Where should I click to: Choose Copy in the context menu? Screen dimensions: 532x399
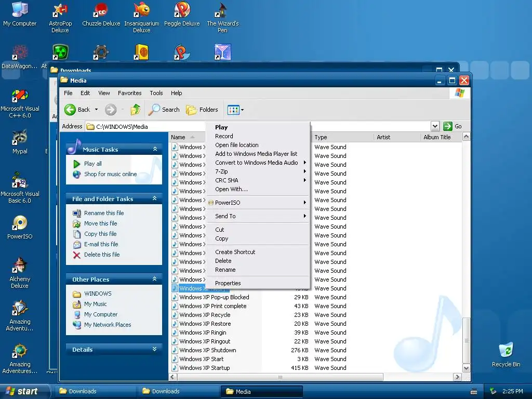(258, 238)
